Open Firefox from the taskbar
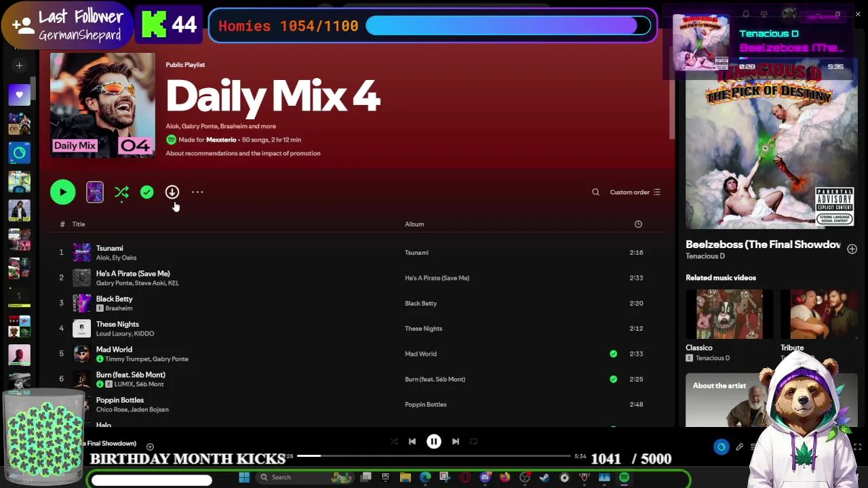868x488 pixels. [505, 478]
